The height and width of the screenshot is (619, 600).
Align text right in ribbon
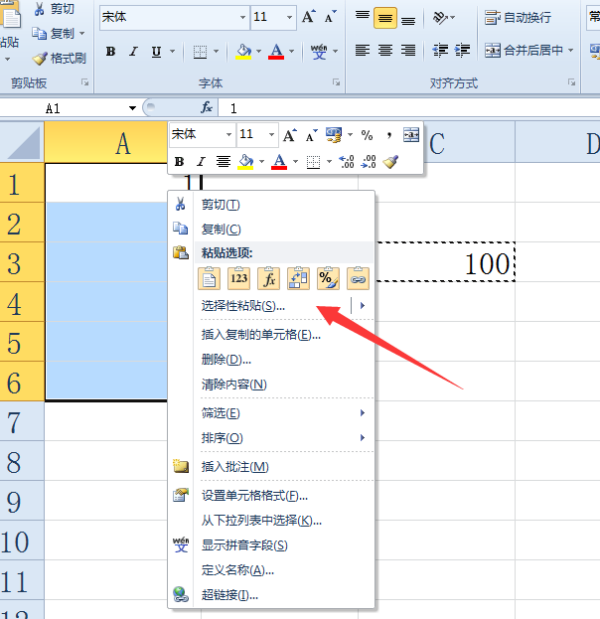click(408, 51)
